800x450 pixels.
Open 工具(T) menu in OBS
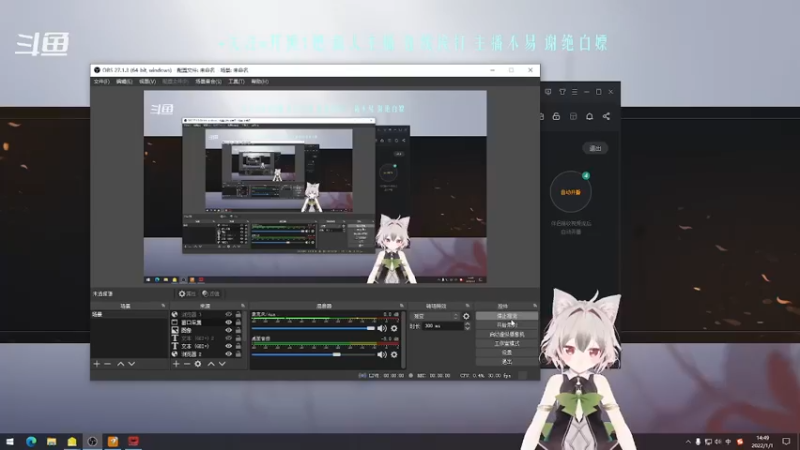tap(236, 82)
